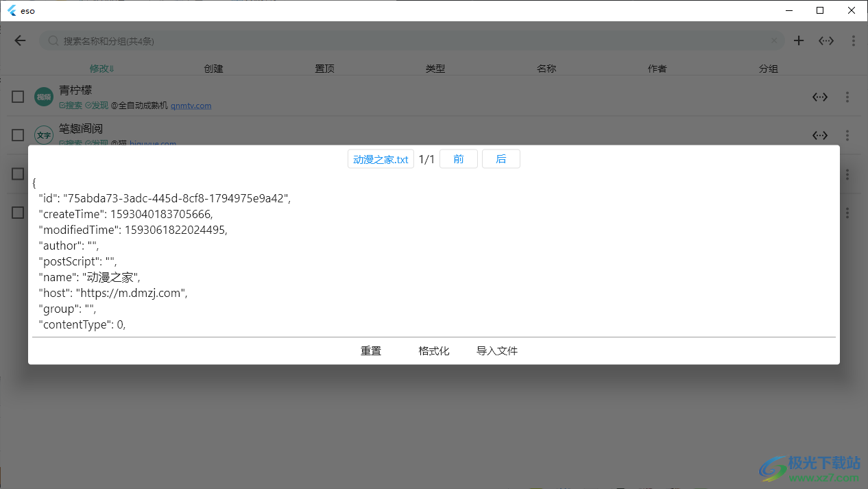The width and height of the screenshot is (868, 489).
Task: Clear the search box with the X icon
Action: tap(774, 41)
